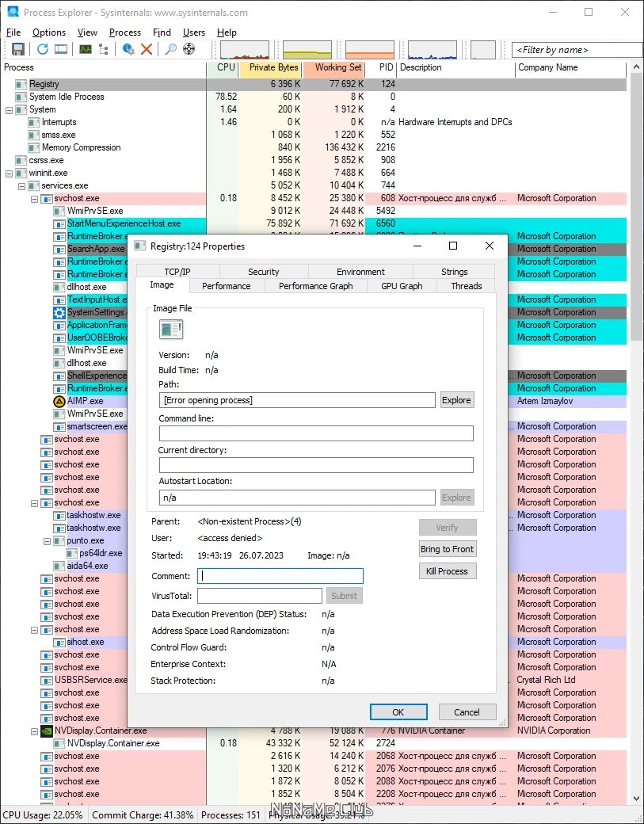Click the CPU usage mini graph in toolbar

245,50
